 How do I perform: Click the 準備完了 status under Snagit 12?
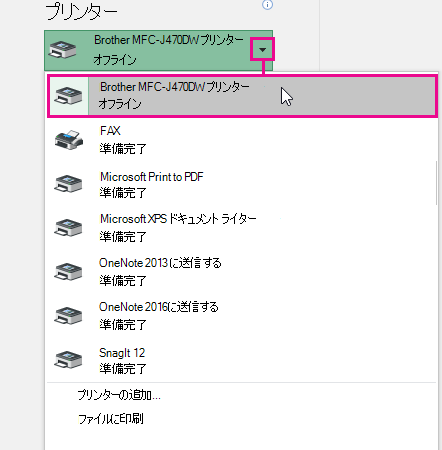(x=123, y=369)
